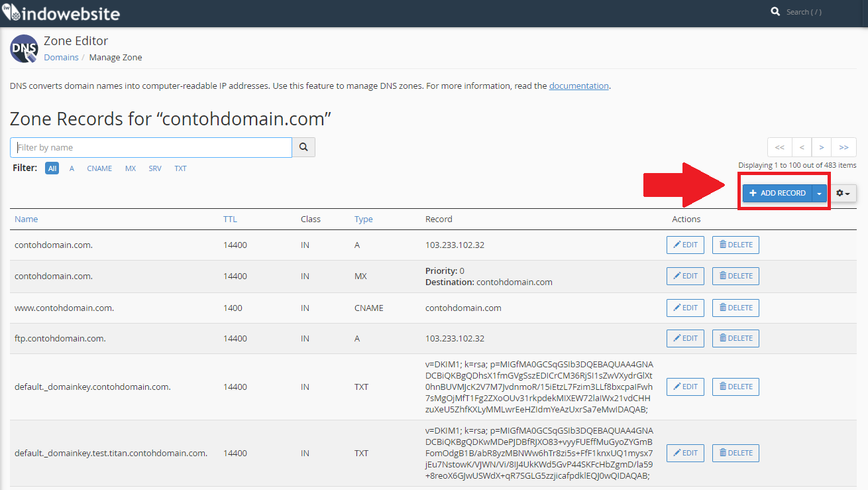Open the Domains breadcrumb link
Image resolution: width=868 pixels, height=490 pixels.
61,57
